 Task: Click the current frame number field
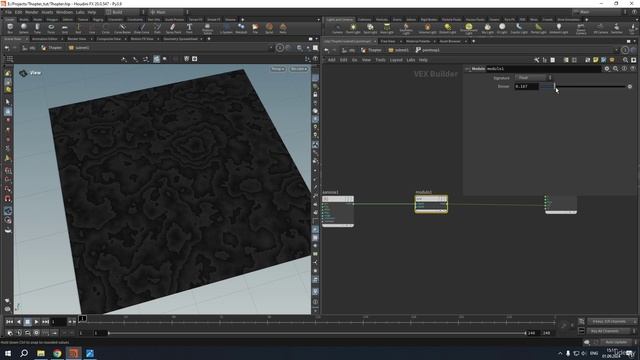(58, 322)
